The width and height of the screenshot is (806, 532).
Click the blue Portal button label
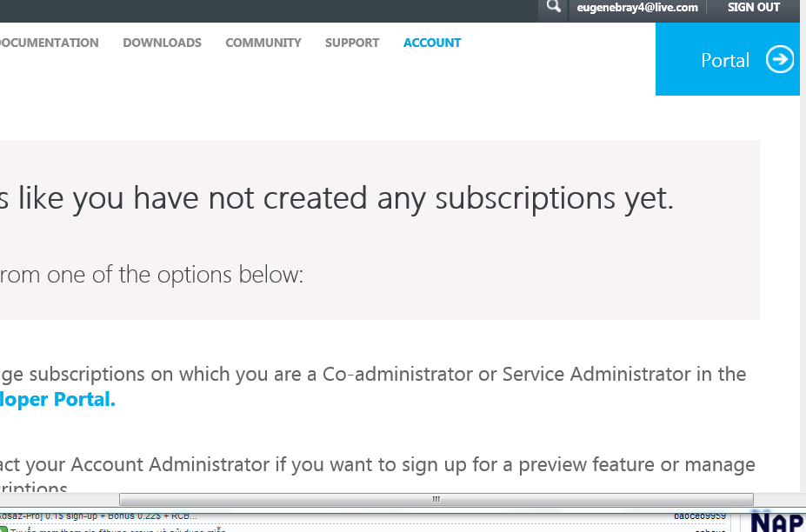[724, 60]
